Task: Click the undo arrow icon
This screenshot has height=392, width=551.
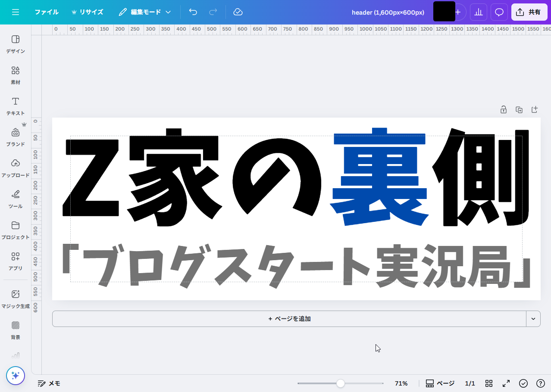Action: 193,12
